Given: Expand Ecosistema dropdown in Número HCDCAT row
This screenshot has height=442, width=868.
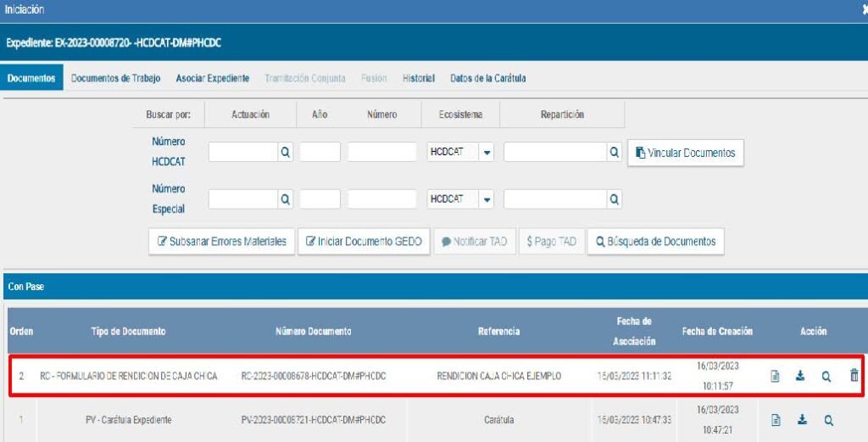Looking at the screenshot, I should (487, 153).
